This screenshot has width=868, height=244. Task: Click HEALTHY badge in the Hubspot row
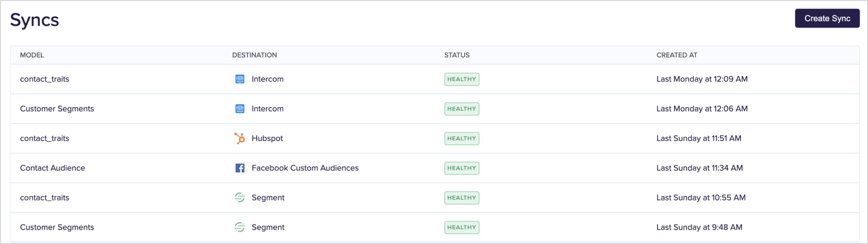pyautogui.click(x=461, y=138)
